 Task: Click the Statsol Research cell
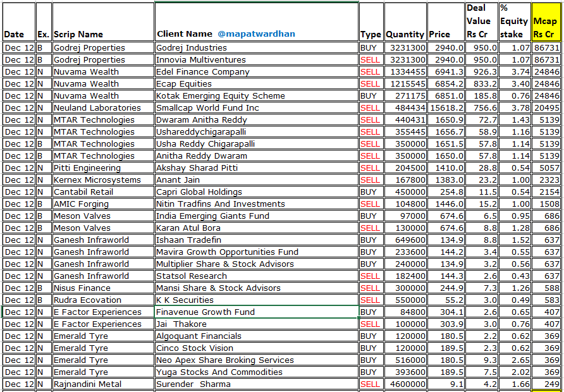tap(257, 276)
